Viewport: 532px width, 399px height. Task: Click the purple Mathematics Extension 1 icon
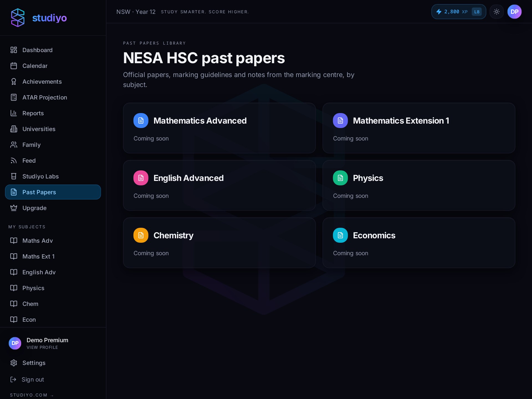coord(340,121)
